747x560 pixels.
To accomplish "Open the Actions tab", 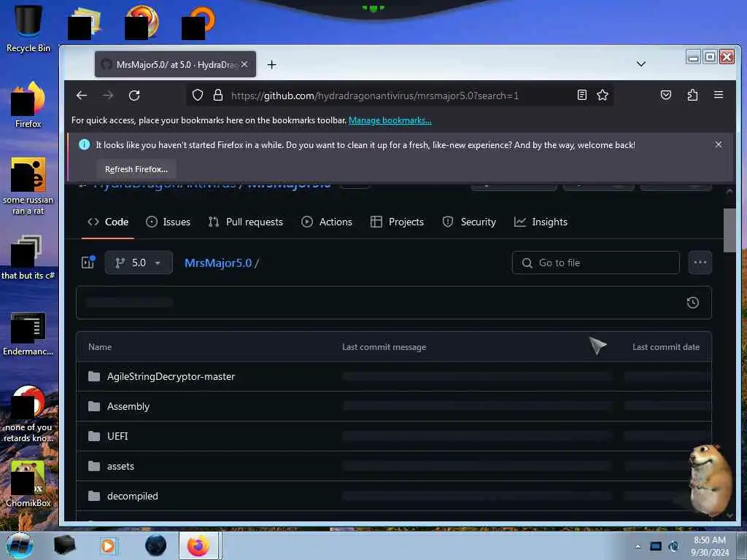I will pyautogui.click(x=327, y=222).
